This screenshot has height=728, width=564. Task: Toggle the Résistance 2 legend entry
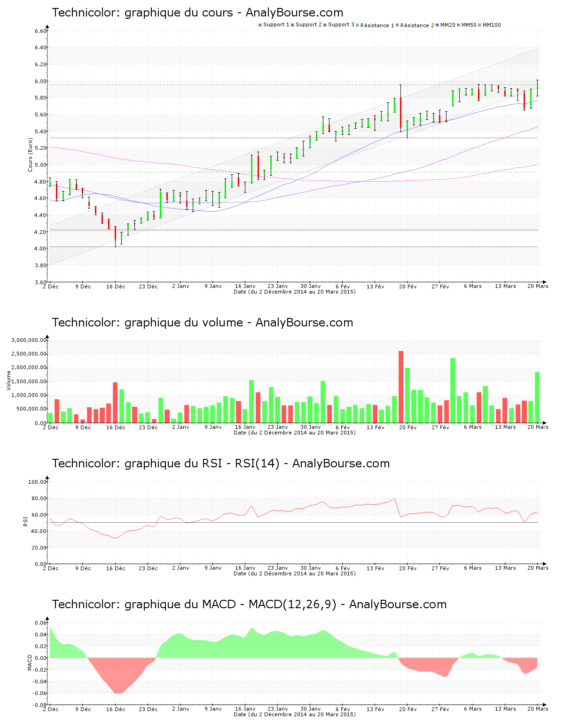417,25
